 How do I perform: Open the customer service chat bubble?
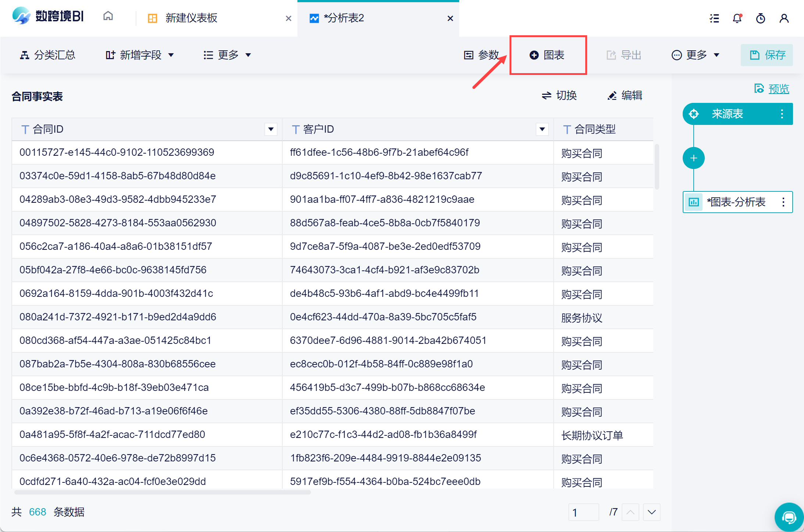pos(789,517)
